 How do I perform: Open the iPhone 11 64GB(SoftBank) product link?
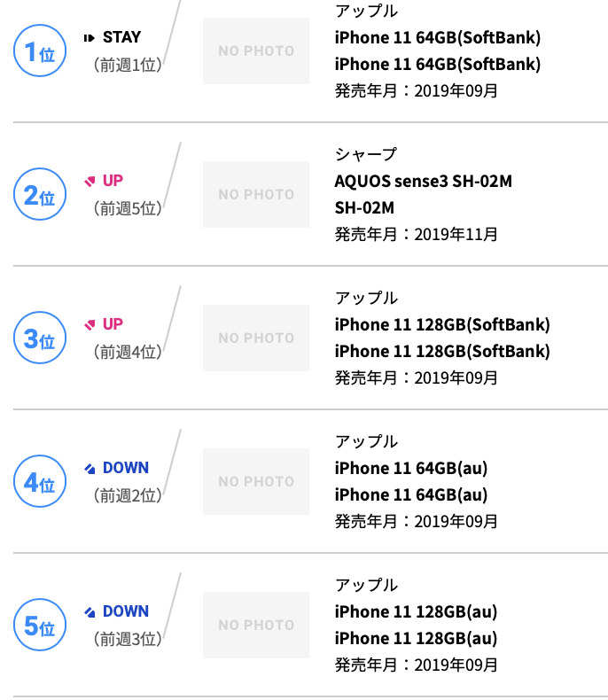[438, 37]
